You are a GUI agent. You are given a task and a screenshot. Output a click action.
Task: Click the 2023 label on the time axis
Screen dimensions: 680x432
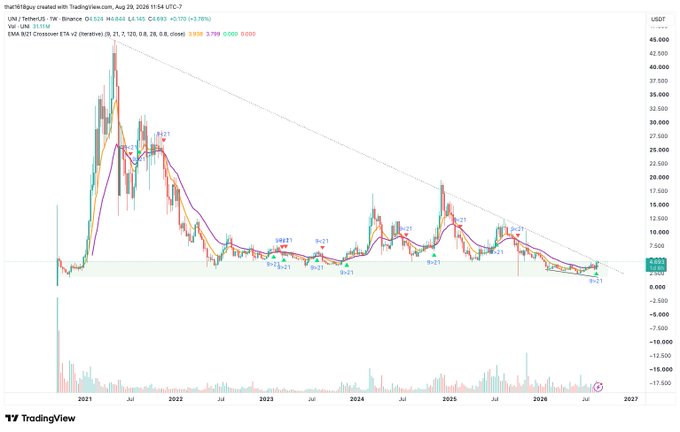[266, 399]
